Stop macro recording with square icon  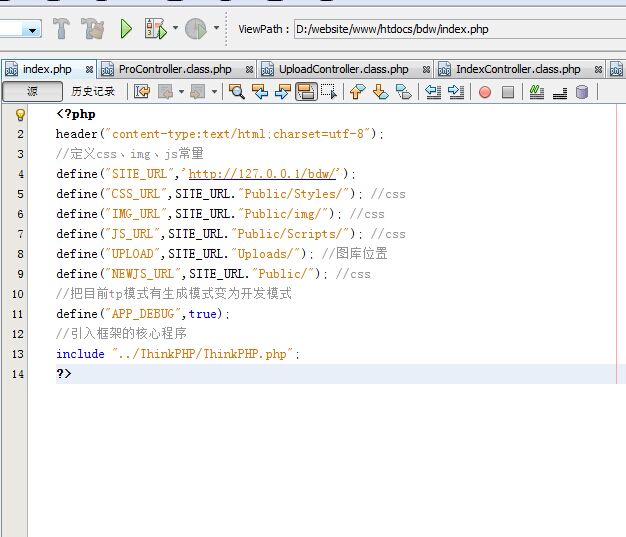(x=508, y=92)
